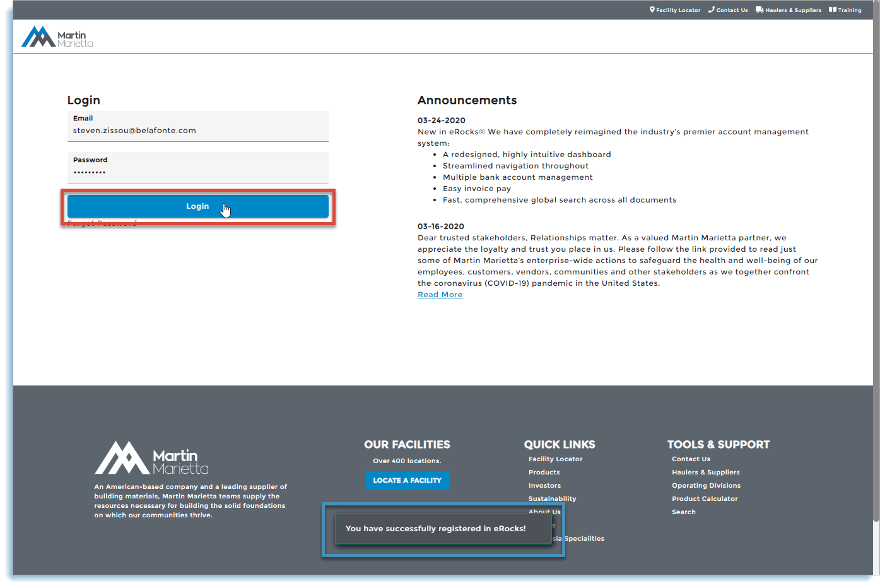Click the 03-16-2020 announcement date
This screenshot has height=588, width=880.
click(x=441, y=226)
